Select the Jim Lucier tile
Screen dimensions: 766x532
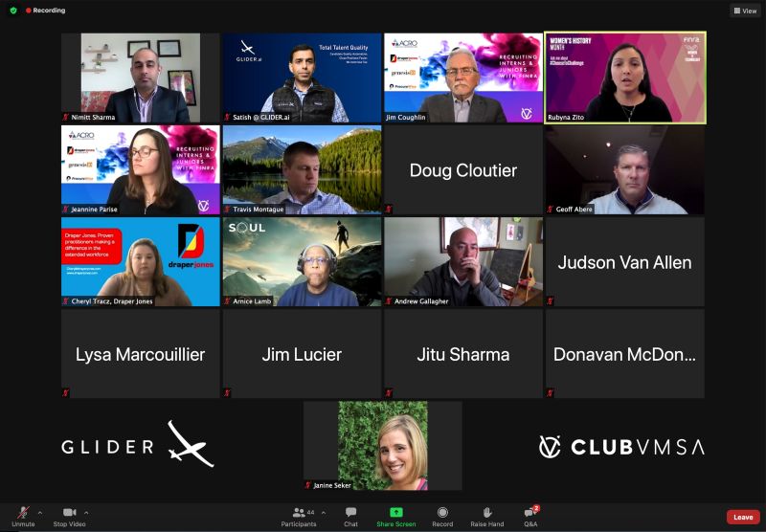[302, 354]
